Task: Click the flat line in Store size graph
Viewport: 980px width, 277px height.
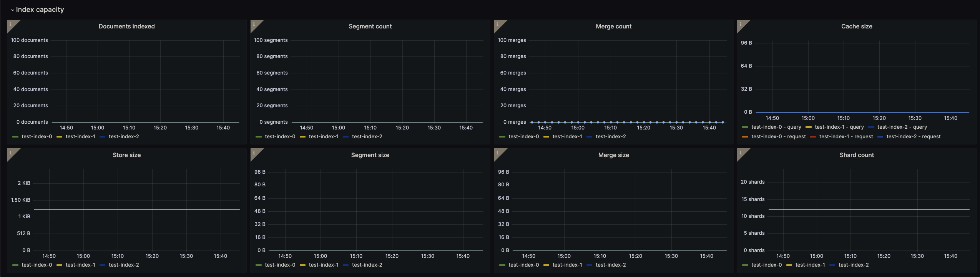Action: (x=137, y=210)
